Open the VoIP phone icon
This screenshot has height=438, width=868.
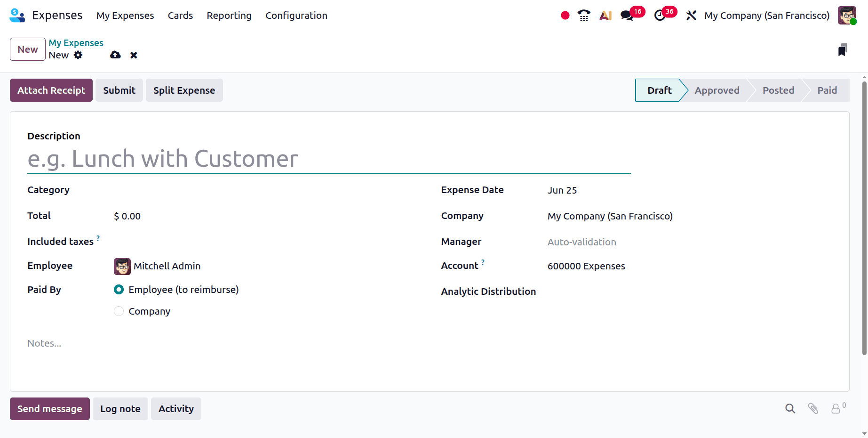[584, 16]
